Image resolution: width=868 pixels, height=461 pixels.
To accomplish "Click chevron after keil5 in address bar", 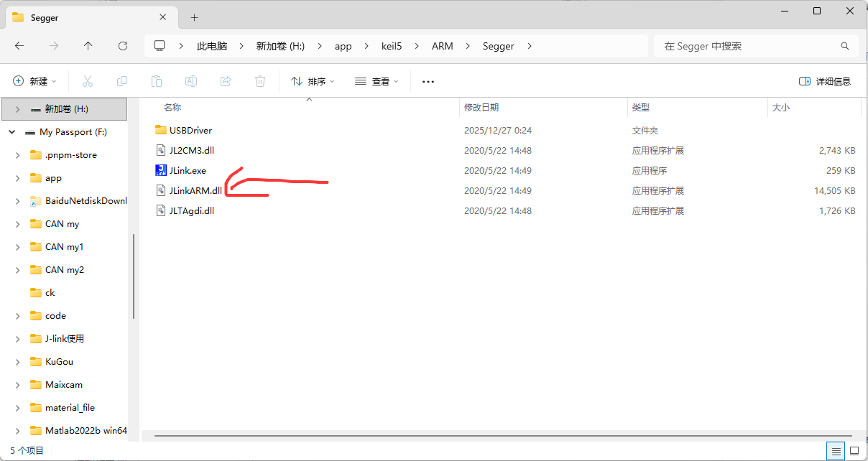I will coord(417,46).
